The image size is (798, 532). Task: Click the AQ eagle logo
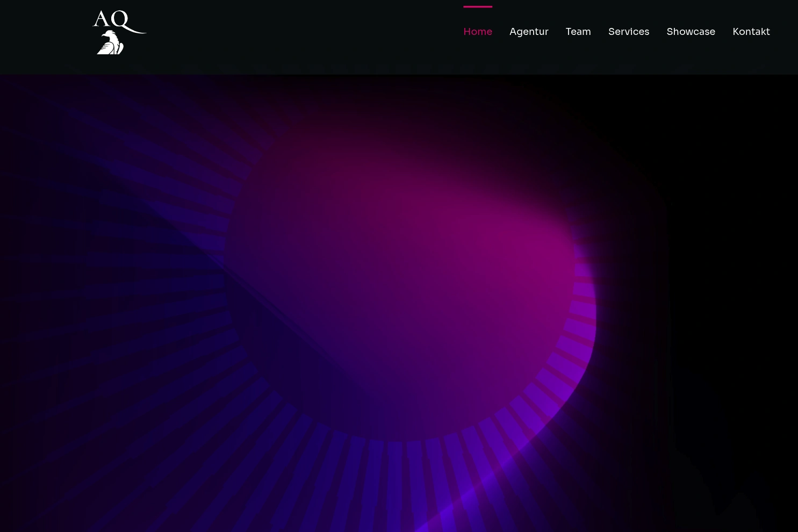[x=119, y=32]
